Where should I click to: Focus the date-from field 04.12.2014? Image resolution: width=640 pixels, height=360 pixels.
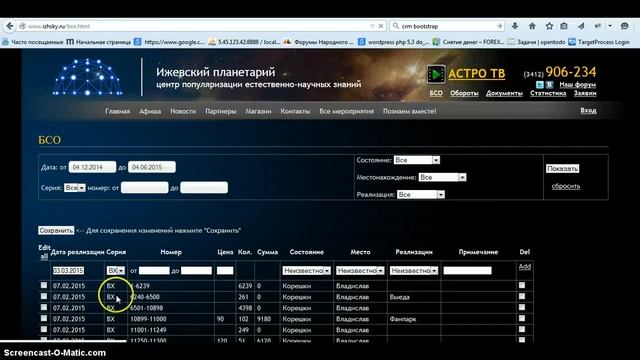tap(92, 167)
